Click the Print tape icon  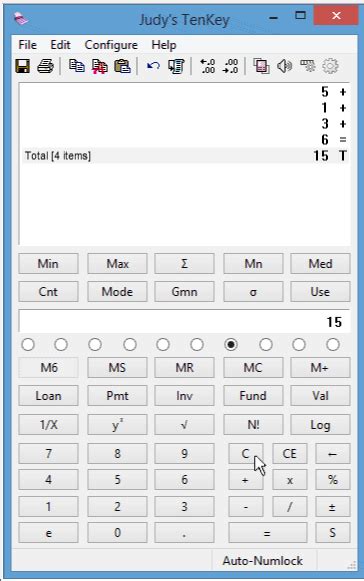pyautogui.click(x=45, y=66)
